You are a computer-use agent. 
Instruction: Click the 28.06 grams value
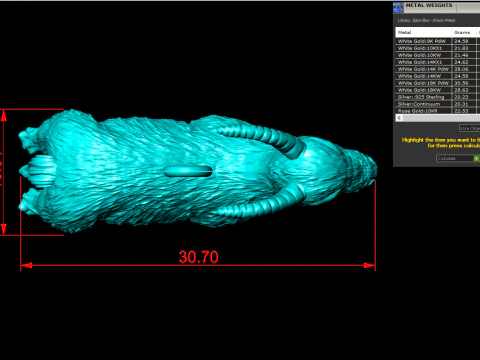(x=461, y=69)
